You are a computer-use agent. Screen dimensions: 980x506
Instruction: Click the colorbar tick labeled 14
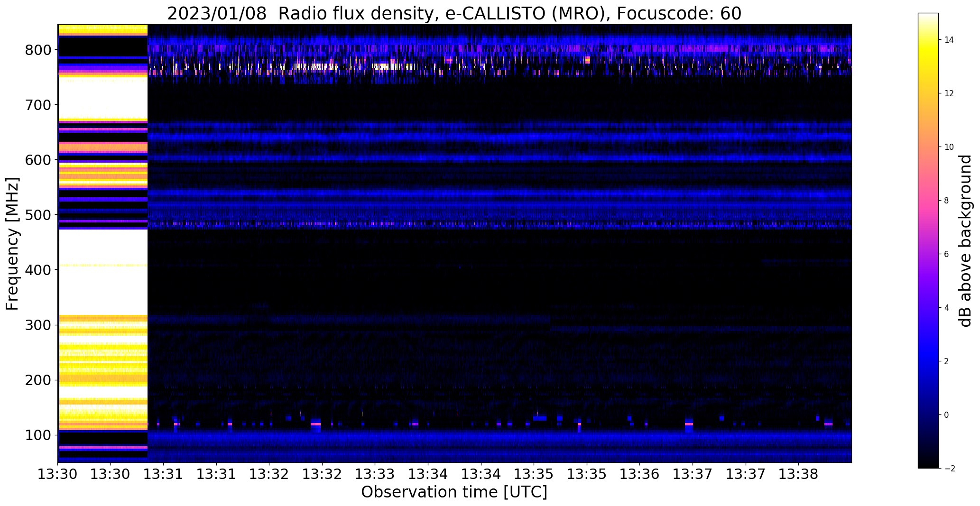(x=949, y=40)
